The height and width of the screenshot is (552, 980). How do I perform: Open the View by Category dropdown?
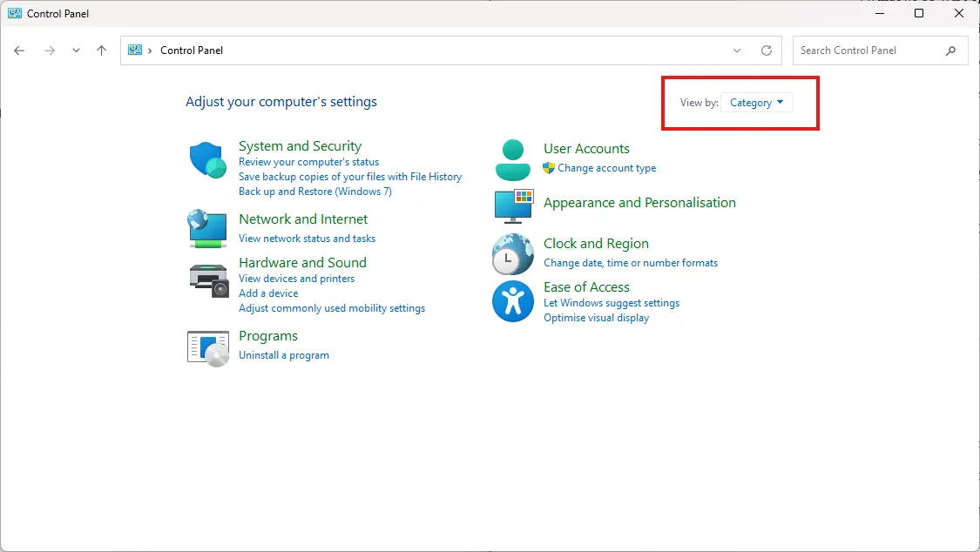click(x=756, y=103)
